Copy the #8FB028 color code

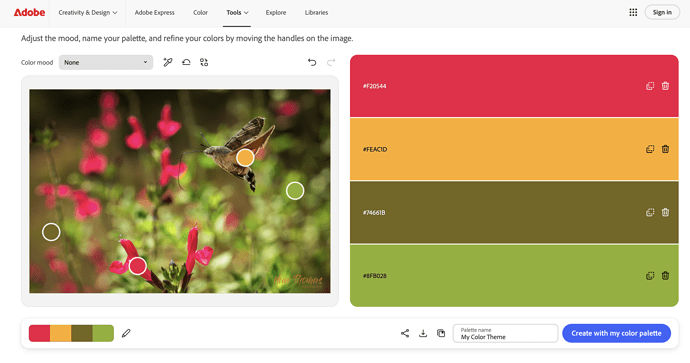[650, 276]
